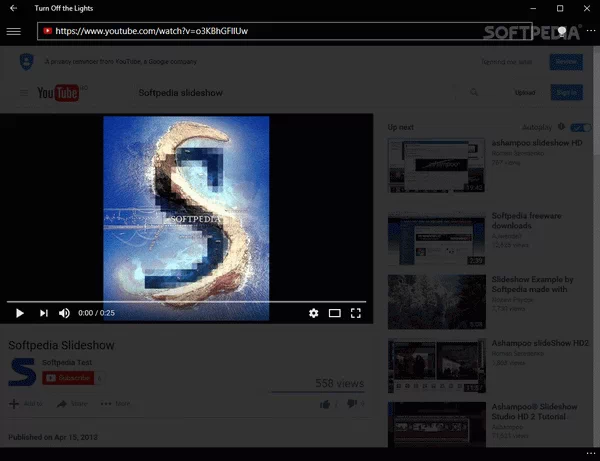Play the Softpedia slideshow video
The height and width of the screenshot is (461, 600).
[x=19, y=313]
